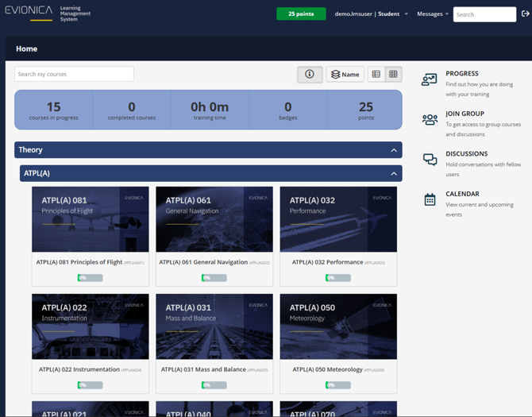Open the Name sort grouping button

[x=345, y=75]
